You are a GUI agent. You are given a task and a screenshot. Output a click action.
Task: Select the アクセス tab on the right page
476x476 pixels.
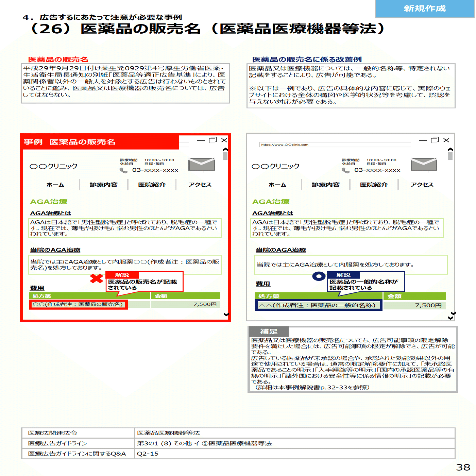coord(422,185)
